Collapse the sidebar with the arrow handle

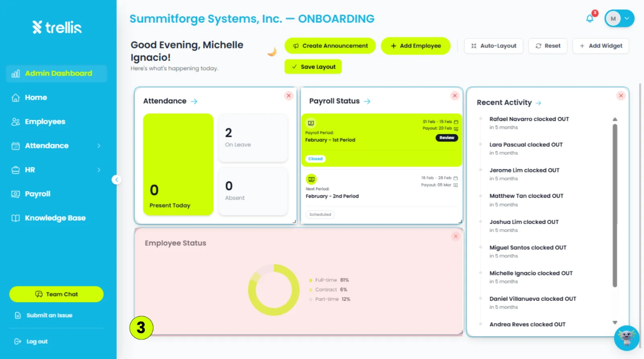[116, 180]
